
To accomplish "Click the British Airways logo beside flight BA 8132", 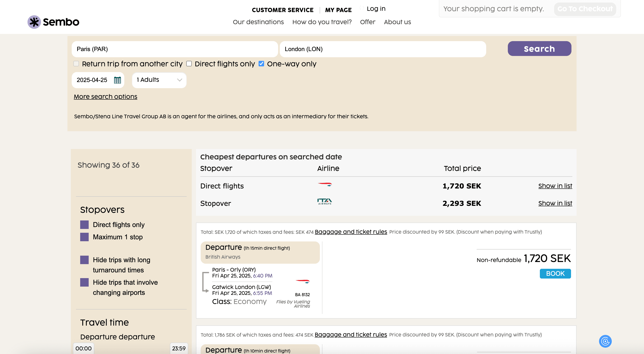I will pyautogui.click(x=302, y=281).
